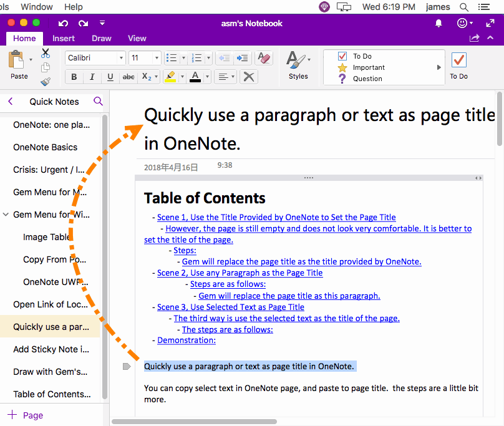This screenshot has height=426, width=504.
Task: Apply the Important star tag
Action: tap(361, 67)
